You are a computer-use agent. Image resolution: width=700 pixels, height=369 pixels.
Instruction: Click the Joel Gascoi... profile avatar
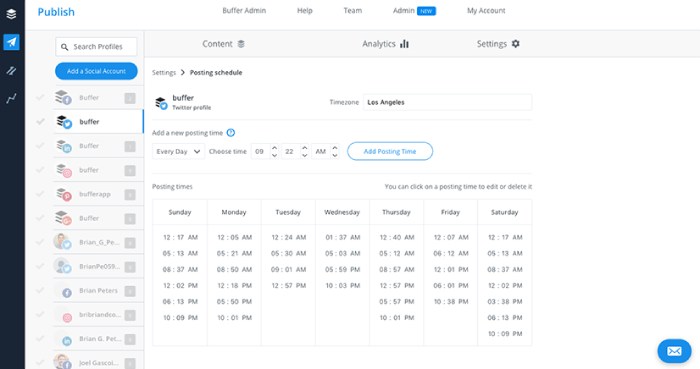point(62,362)
